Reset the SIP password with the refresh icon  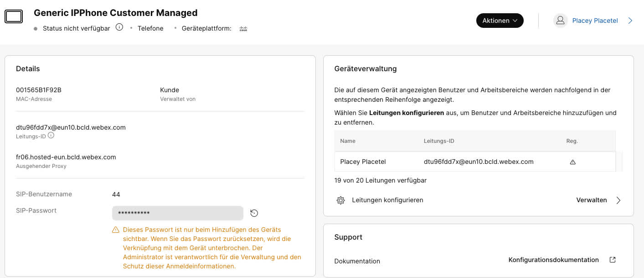(x=254, y=213)
